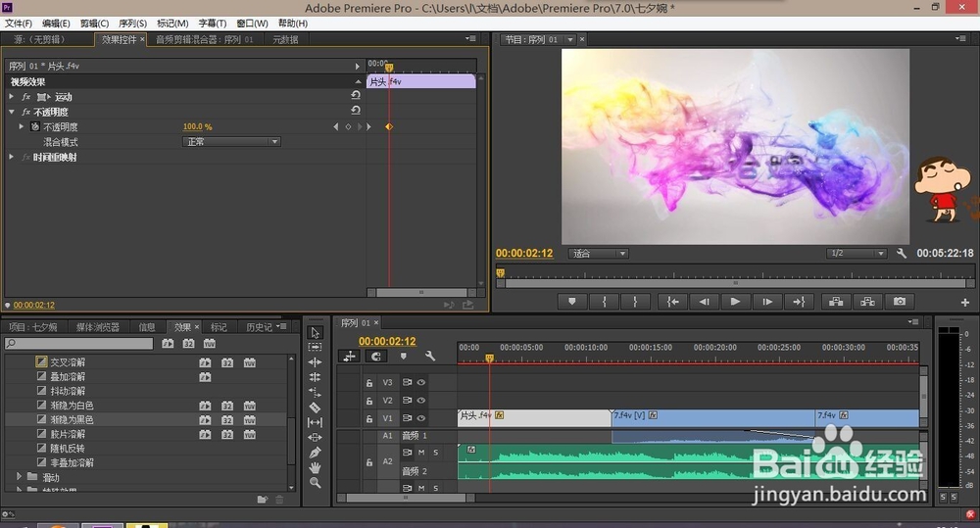The height and width of the screenshot is (528, 980).
Task: Click the Mark Out button
Action: (634, 301)
